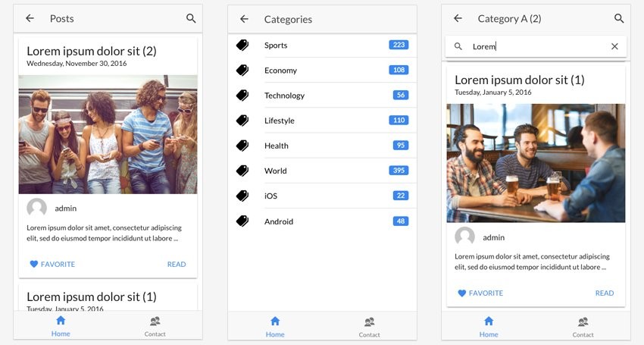Favorite the post on the Posts screen
The image size is (644, 345).
pyautogui.click(x=52, y=264)
